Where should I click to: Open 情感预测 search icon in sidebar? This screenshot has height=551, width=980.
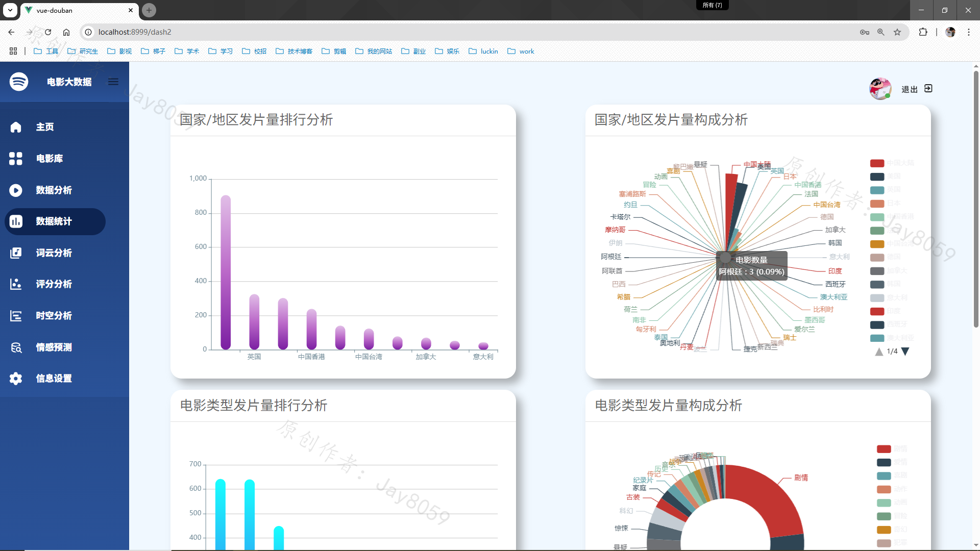click(16, 347)
